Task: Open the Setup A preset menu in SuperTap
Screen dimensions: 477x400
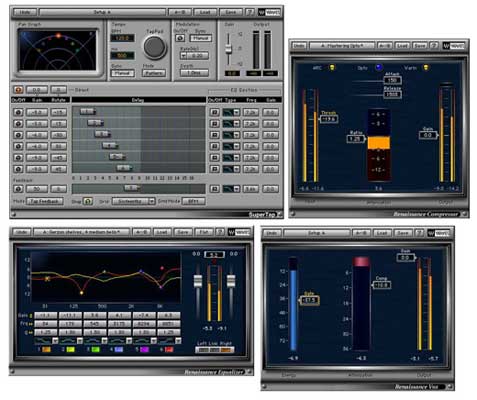Action: tap(102, 12)
